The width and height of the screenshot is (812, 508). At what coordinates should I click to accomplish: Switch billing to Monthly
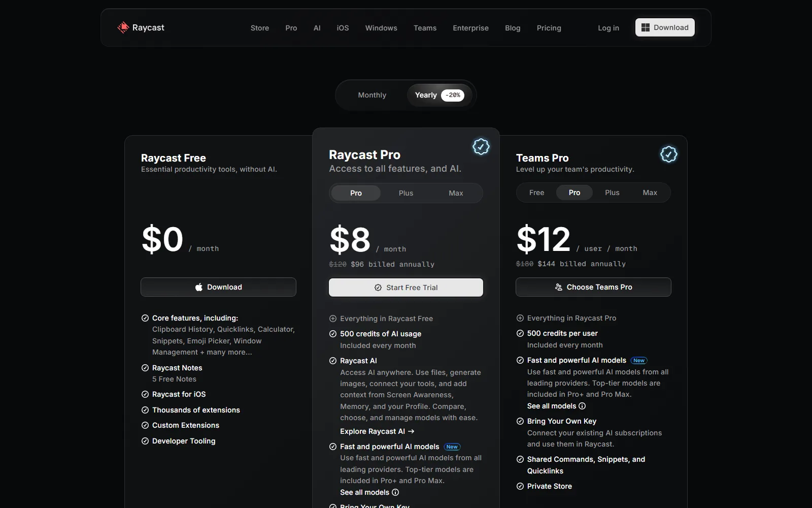(372, 95)
